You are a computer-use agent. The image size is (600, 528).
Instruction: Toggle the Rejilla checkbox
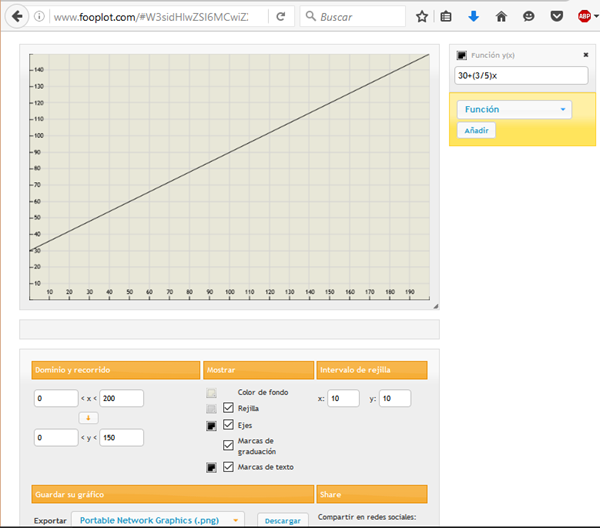tap(229, 409)
